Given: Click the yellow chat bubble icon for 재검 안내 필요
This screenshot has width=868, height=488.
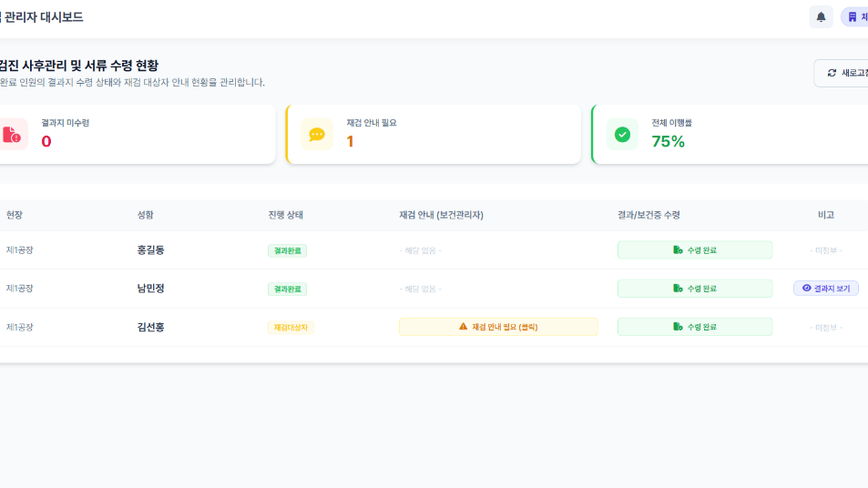Looking at the screenshot, I should [316, 135].
